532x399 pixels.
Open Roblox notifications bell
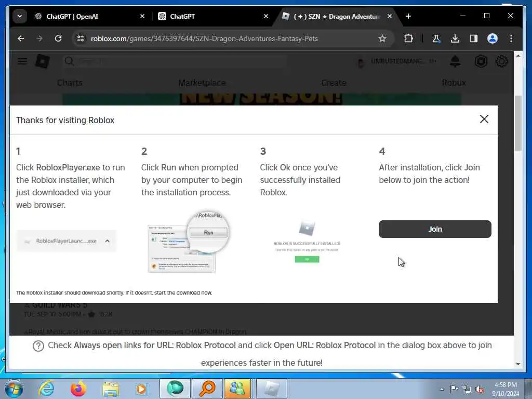455,61
